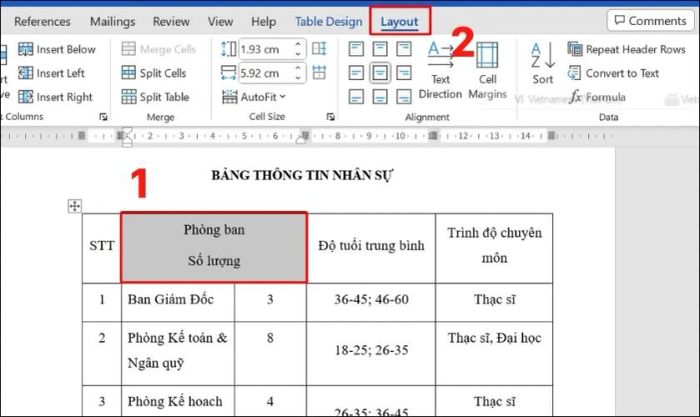Click the first line indent ruler marker

coord(127,132)
